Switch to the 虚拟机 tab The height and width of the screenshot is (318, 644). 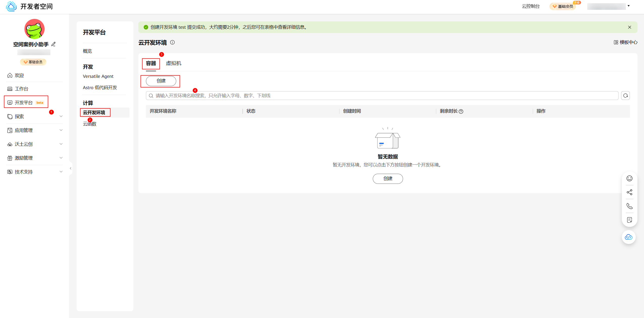(x=173, y=63)
